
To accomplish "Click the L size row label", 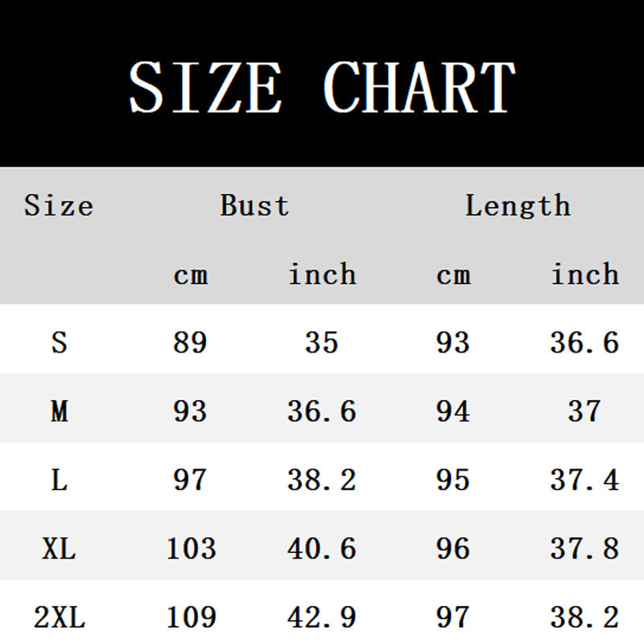I will [x=59, y=481].
